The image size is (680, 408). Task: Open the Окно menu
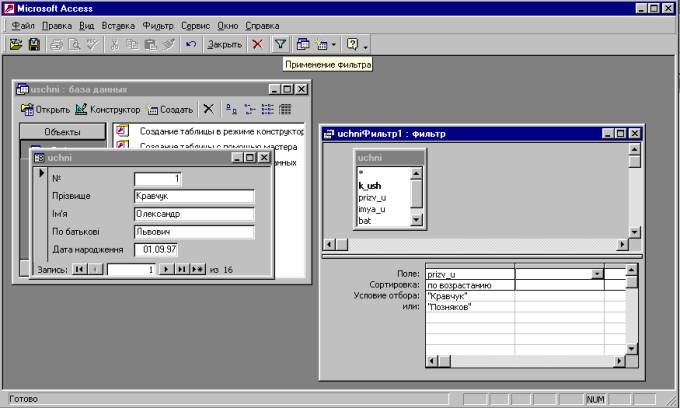point(228,26)
